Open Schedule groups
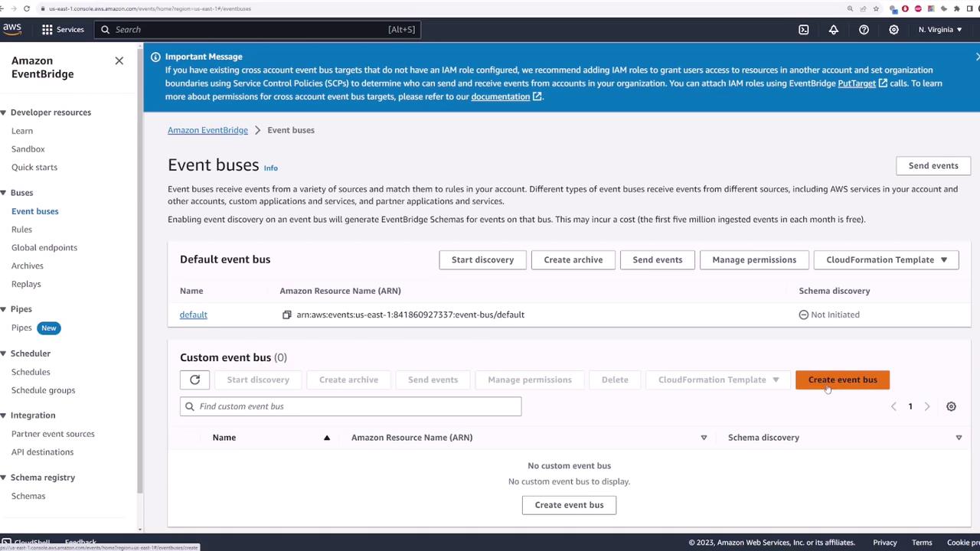This screenshot has width=980, height=551. pyautogui.click(x=44, y=390)
